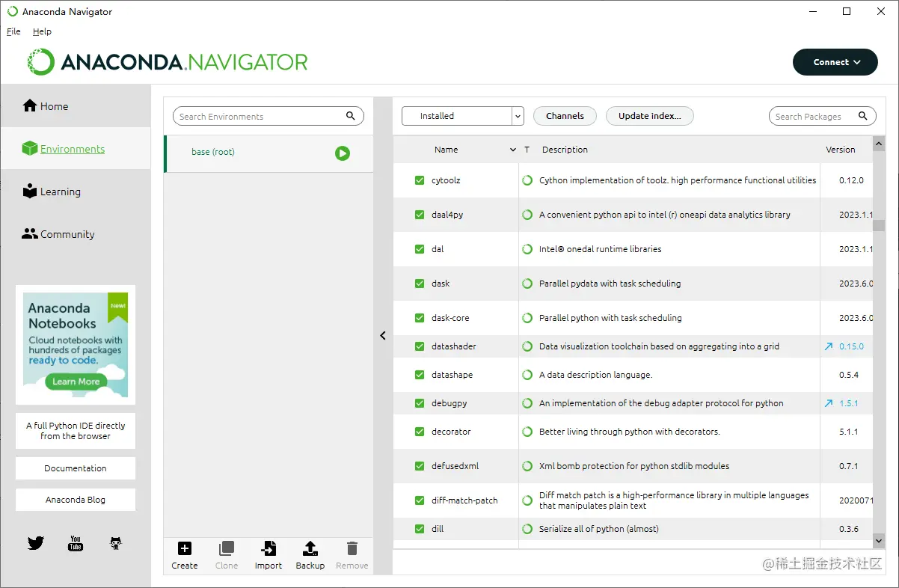Click the dask package type icon
Image resolution: width=899 pixels, height=588 pixels.
(x=528, y=284)
